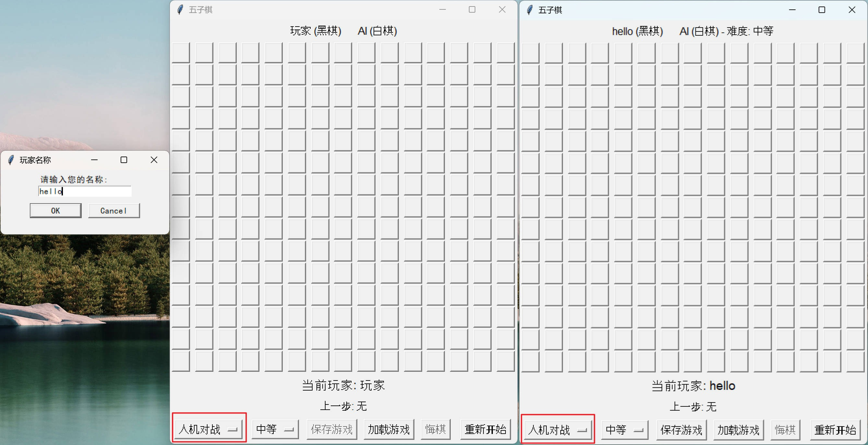Maximize the 玩家名称 dialog window
This screenshot has width=868, height=445.
(124, 160)
